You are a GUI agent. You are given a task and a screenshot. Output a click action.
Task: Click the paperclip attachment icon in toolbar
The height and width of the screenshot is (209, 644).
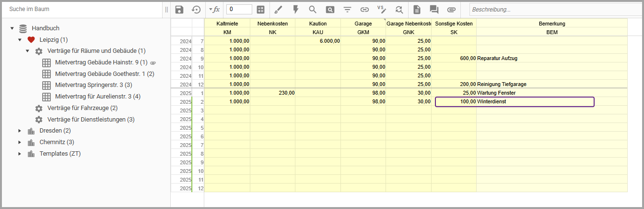click(451, 9)
